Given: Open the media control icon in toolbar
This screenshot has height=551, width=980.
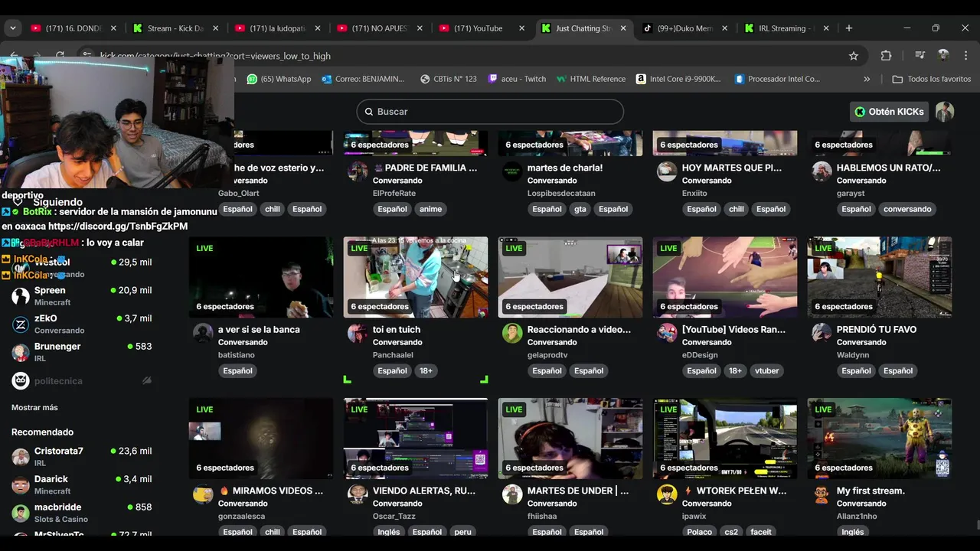Looking at the screenshot, I should (920, 56).
